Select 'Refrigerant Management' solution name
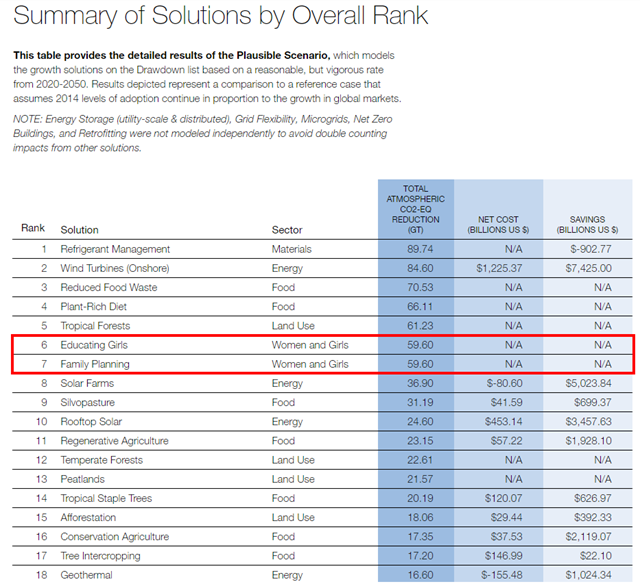 coord(115,249)
